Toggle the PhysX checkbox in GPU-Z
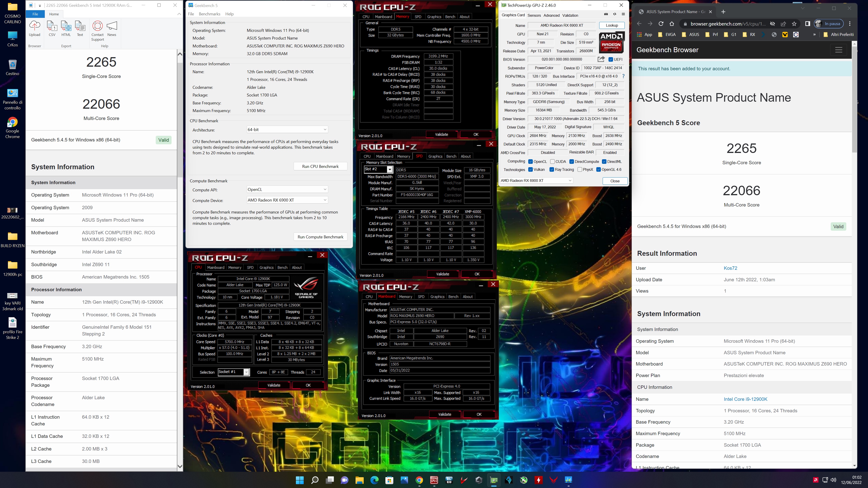This screenshot has width=868, height=488. click(580, 169)
